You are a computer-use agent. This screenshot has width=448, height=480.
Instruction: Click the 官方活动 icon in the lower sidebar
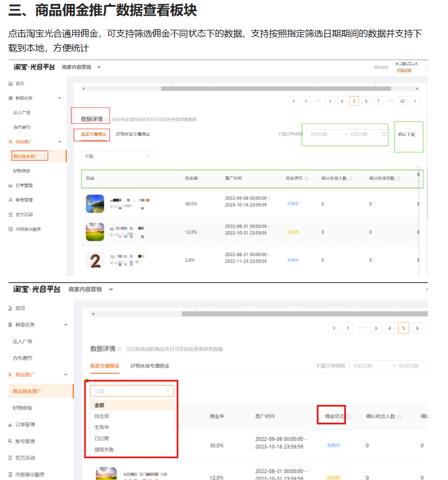10,458
